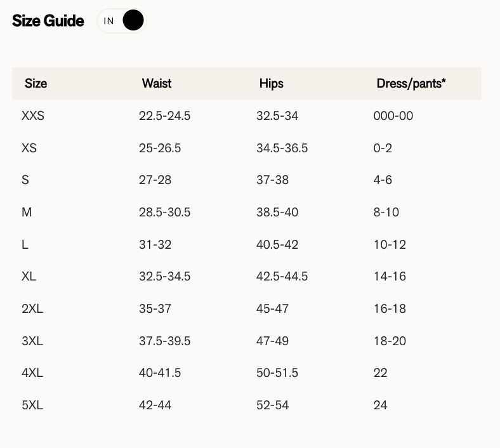Click hips value 40.5-42 for size L
The width and height of the screenshot is (500, 448).
point(277,245)
